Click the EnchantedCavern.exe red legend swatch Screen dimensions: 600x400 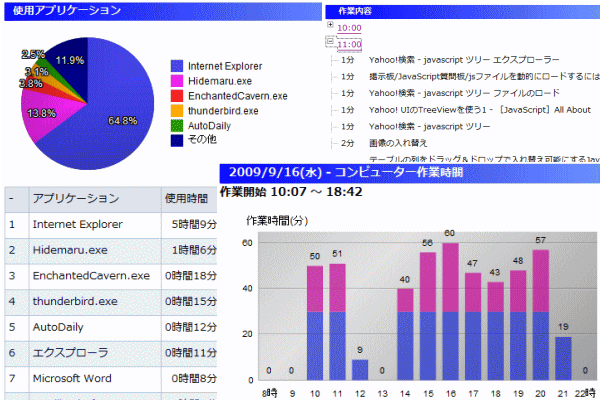tap(178, 96)
